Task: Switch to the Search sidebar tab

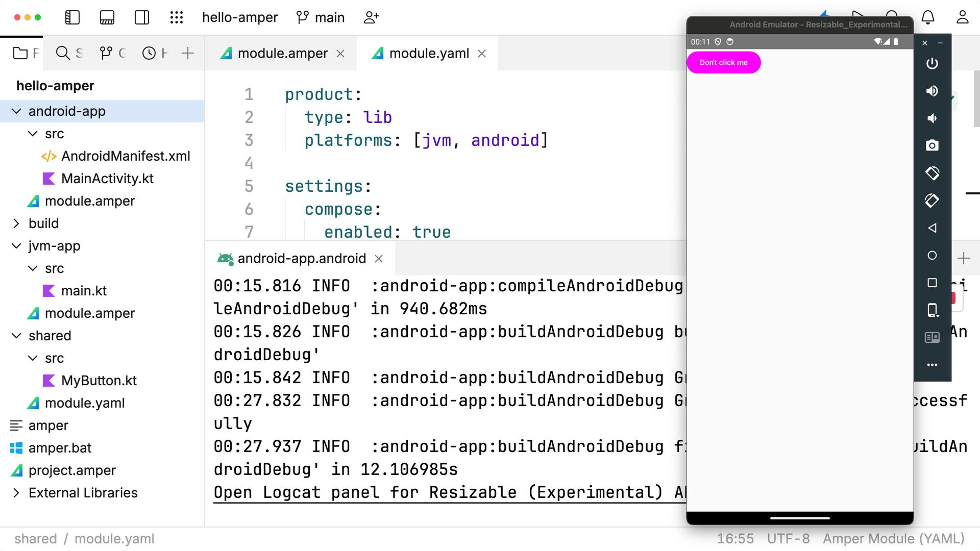Action: 69,53
